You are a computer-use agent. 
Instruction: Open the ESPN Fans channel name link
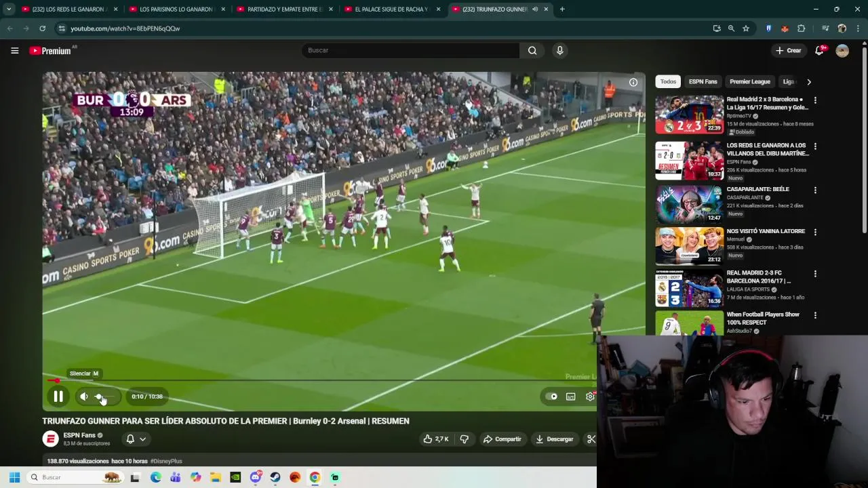coord(79,435)
